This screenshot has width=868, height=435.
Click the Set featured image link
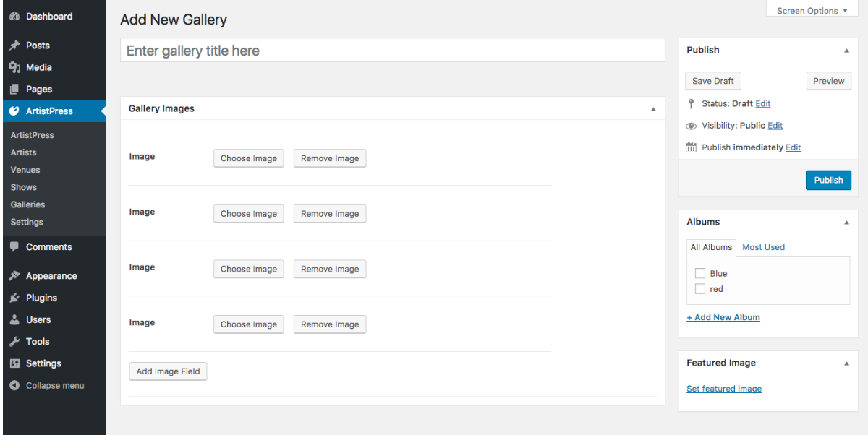pyautogui.click(x=724, y=389)
